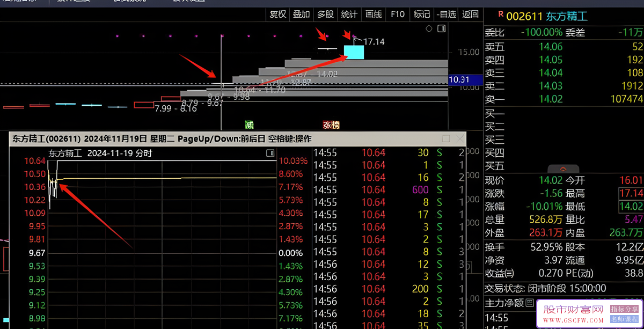
Task: Click the 10.03% label on the intraday axis
Action: point(294,161)
